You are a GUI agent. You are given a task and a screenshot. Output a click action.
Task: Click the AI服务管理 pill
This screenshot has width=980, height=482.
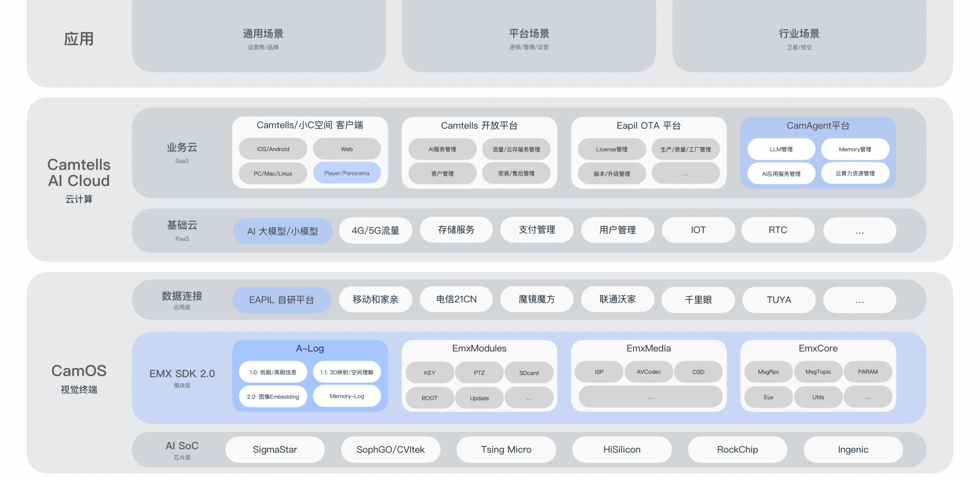[443, 149]
